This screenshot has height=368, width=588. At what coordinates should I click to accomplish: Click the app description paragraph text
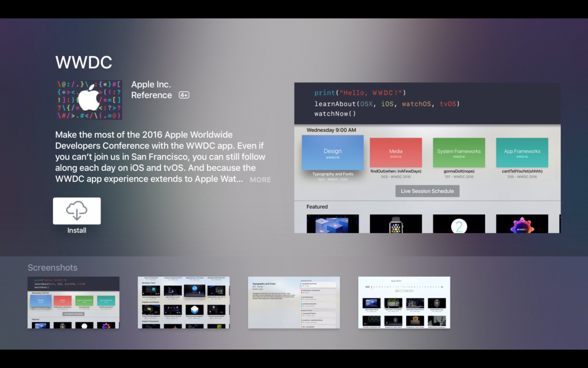pyautogui.click(x=160, y=157)
